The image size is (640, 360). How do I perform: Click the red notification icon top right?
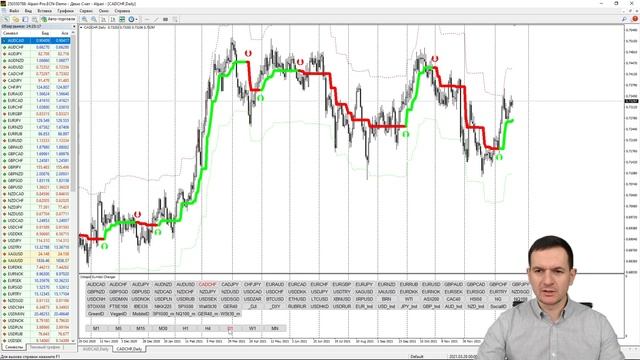tap(635, 19)
